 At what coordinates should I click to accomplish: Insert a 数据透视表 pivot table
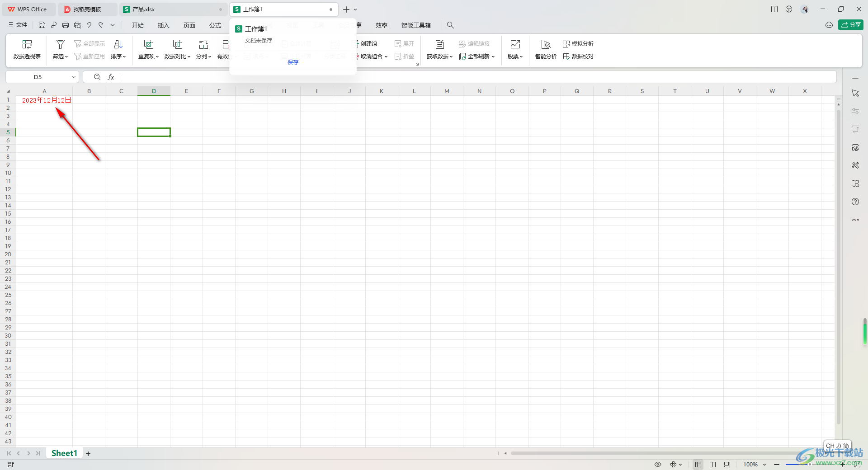click(27, 49)
